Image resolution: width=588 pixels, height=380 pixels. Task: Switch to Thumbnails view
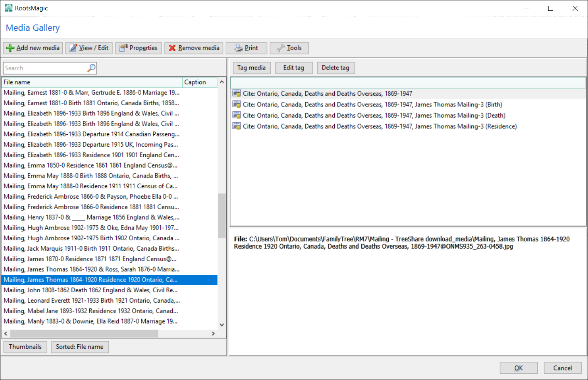25,347
